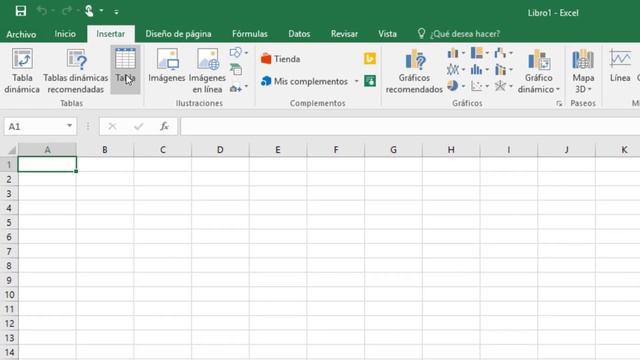Click the People Graph add-in icon

coord(370,81)
